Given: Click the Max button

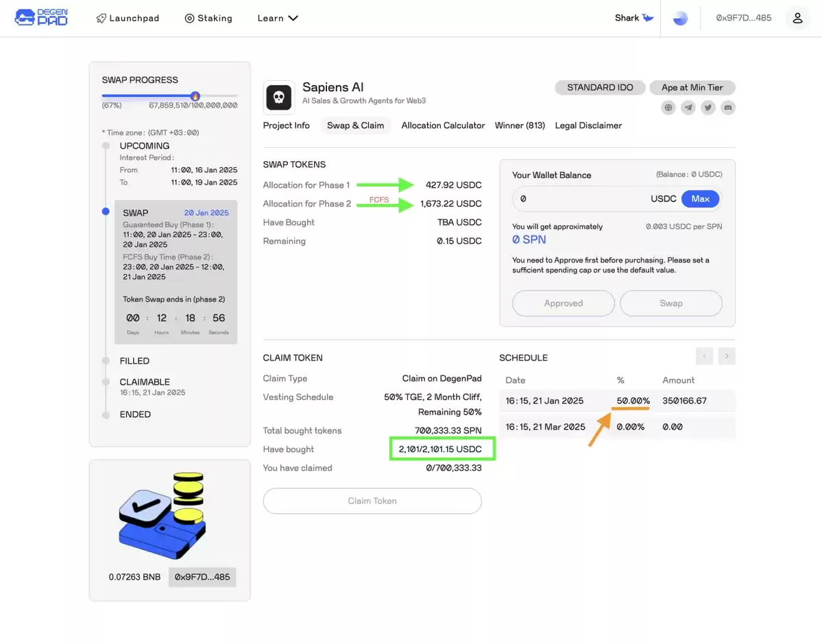Looking at the screenshot, I should click(701, 199).
